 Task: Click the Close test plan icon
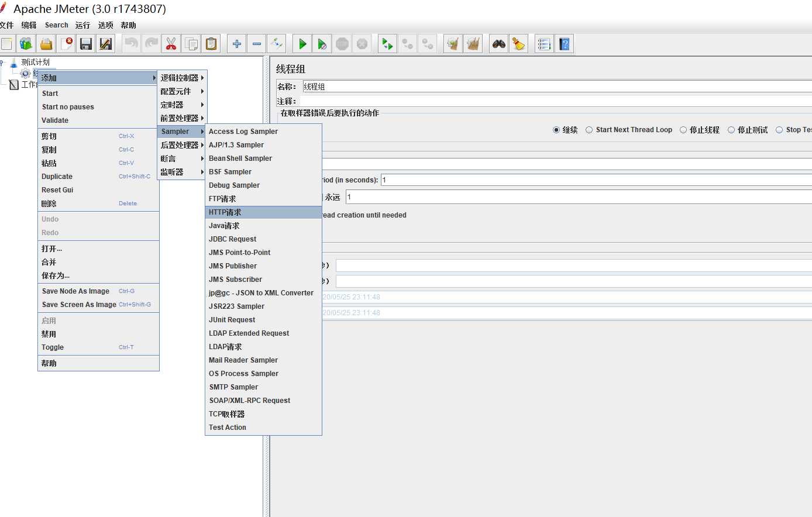click(x=67, y=44)
